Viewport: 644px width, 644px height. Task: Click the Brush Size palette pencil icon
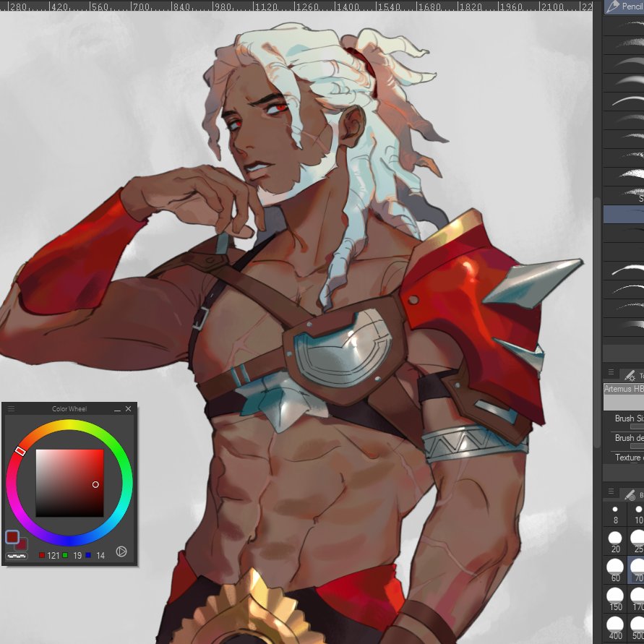coord(630,495)
